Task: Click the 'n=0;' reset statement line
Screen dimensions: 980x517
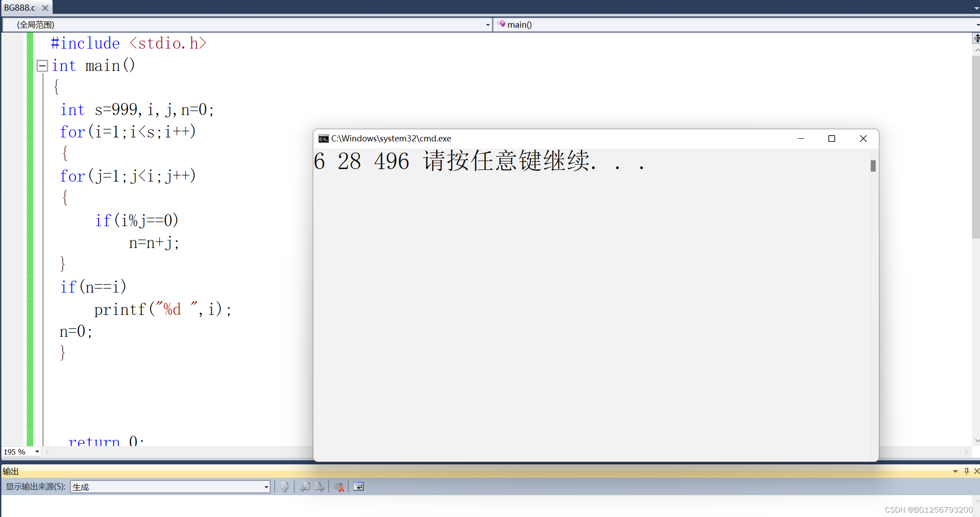Action: click(76, 331)
